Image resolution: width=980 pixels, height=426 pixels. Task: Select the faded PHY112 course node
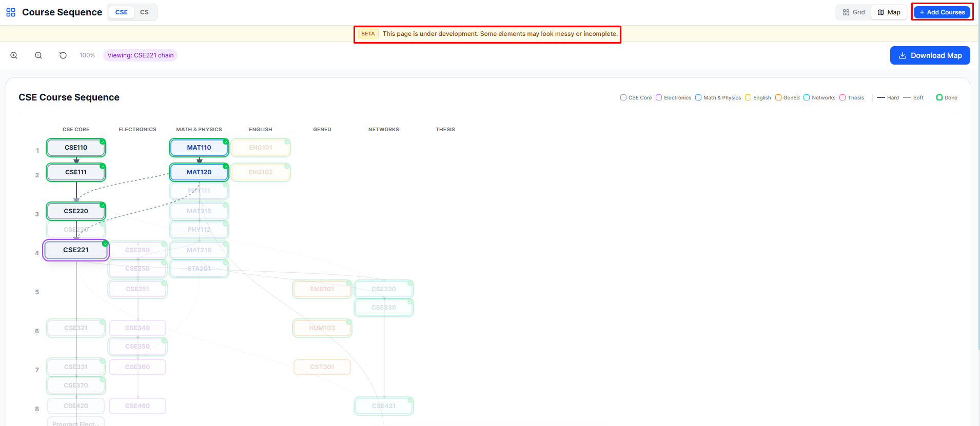coord(199,230)
